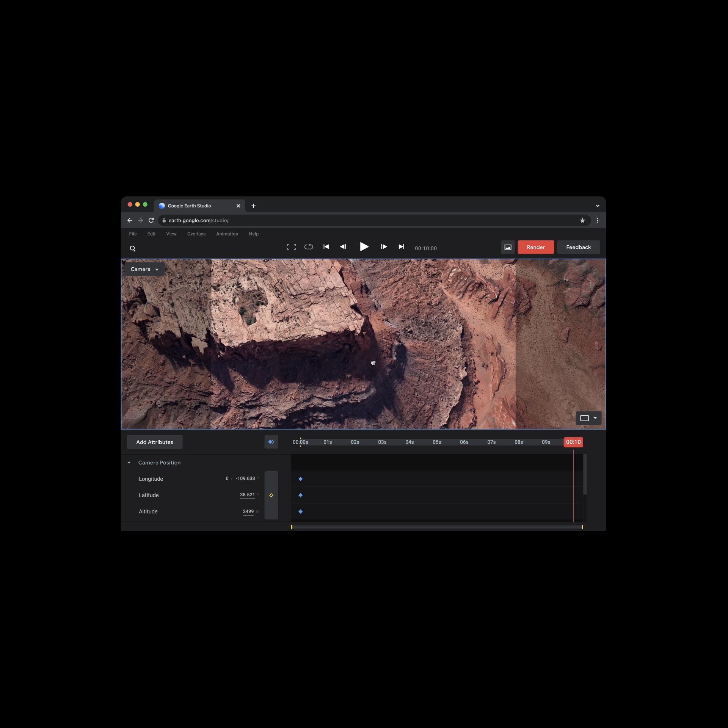
Task: Open the Animation menu
Action: point(227,233)
